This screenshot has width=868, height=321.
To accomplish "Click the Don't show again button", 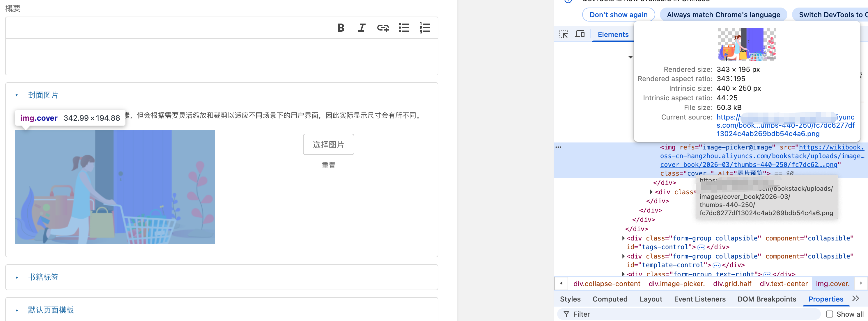I will point(618,15).
